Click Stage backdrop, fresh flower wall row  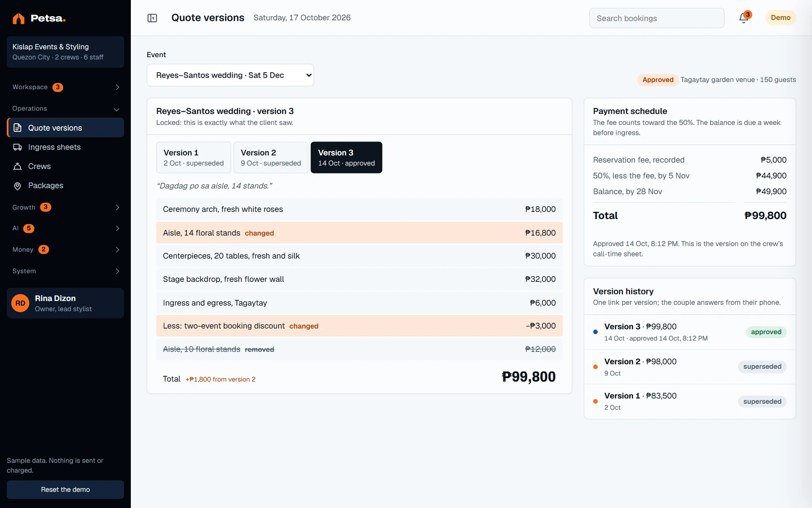pos(359,279)
